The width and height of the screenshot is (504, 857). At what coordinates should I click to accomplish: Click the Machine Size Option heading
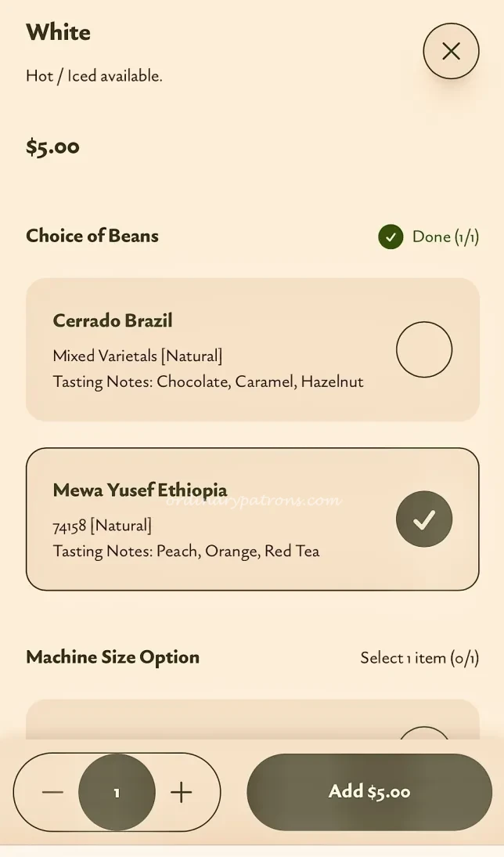coord(113,657)
